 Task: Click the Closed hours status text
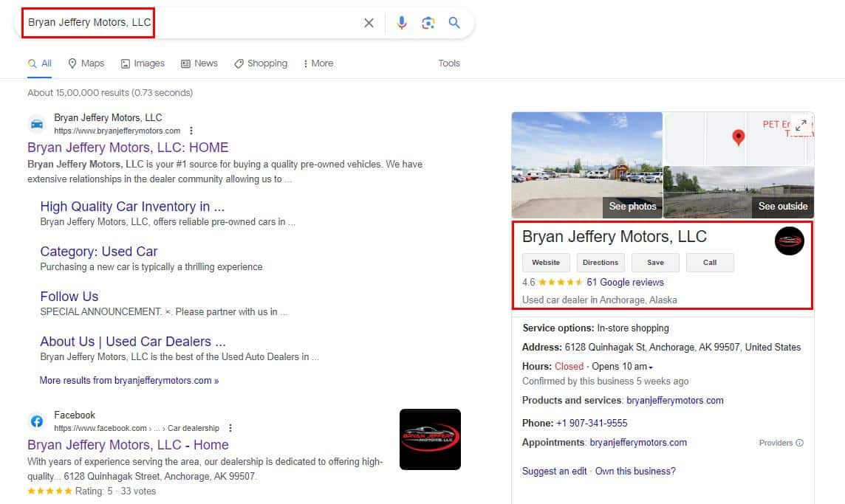click(569, 366)
